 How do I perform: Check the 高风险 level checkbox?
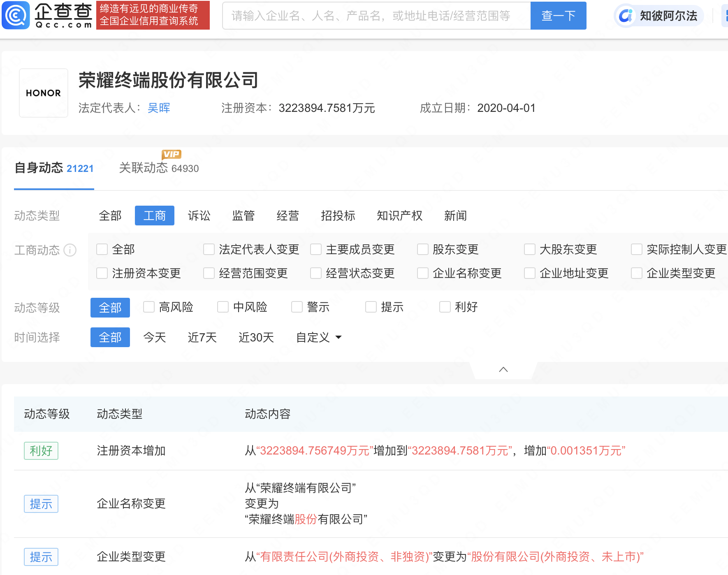click(x=149, y=307)
